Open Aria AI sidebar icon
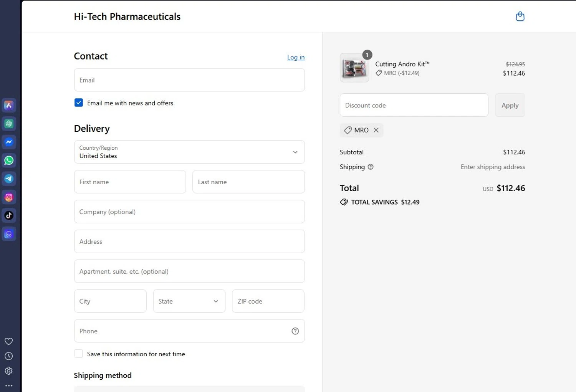The width and height of the screenshot is (576, 392). point(9,105)
